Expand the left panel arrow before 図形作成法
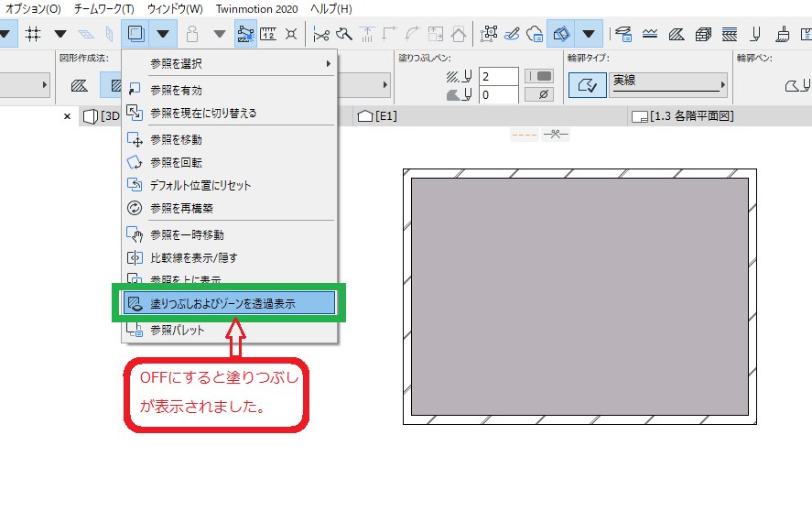Viewport: 812px width, 511px height. [x=45, y=84]
